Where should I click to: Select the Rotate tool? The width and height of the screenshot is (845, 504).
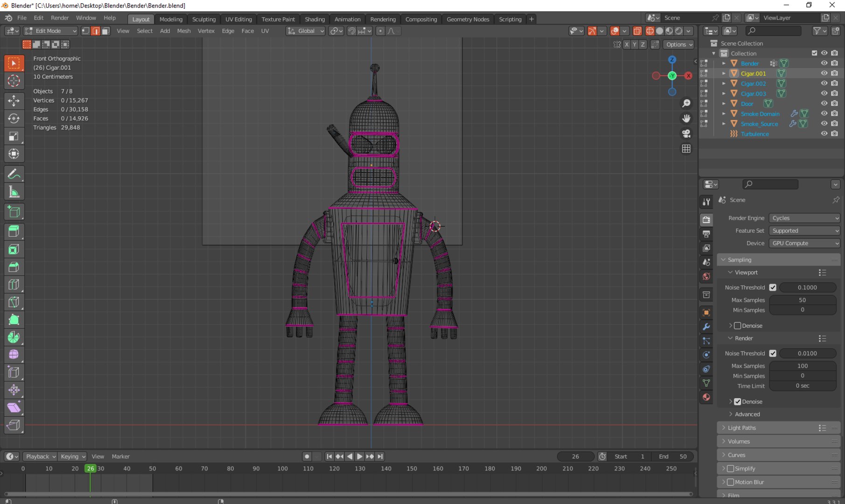(14, 119)
